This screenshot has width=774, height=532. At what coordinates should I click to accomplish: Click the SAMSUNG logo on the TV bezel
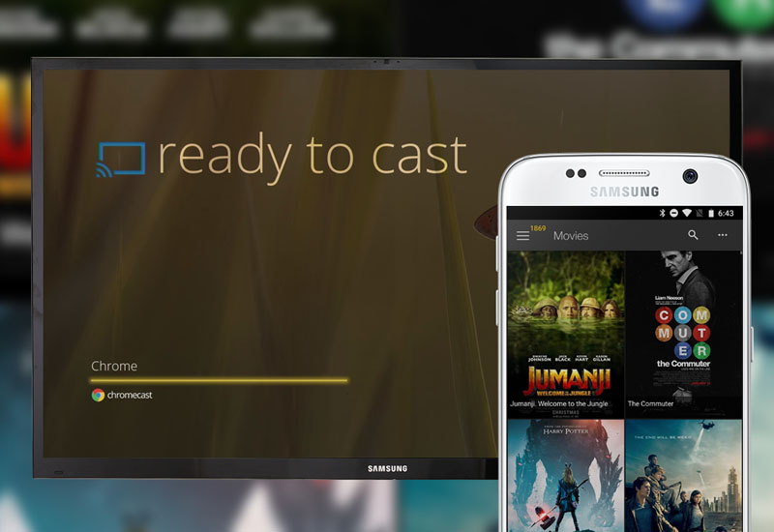click(x=388, y=468)
